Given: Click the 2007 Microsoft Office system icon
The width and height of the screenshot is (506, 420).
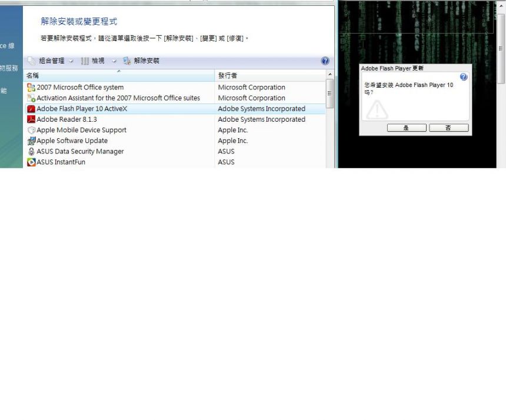Looking at the screenshot, I should [x=31, y=87].
